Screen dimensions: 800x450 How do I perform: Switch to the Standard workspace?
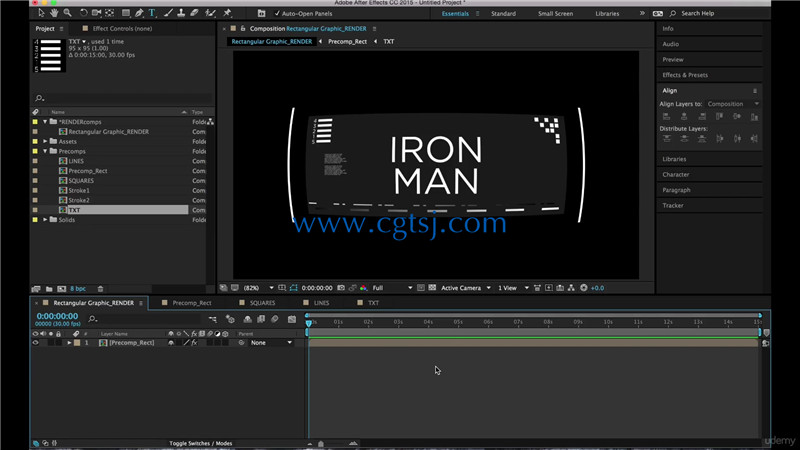503,14
